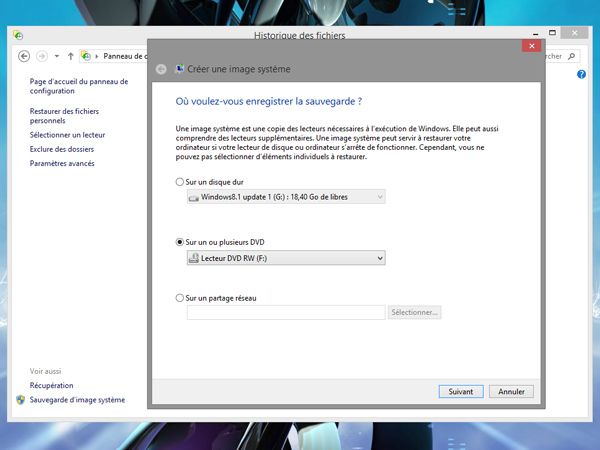Open 'Sélectionner un lecteur' link
This screenshot has width=600, height=450.
(67, 135)
